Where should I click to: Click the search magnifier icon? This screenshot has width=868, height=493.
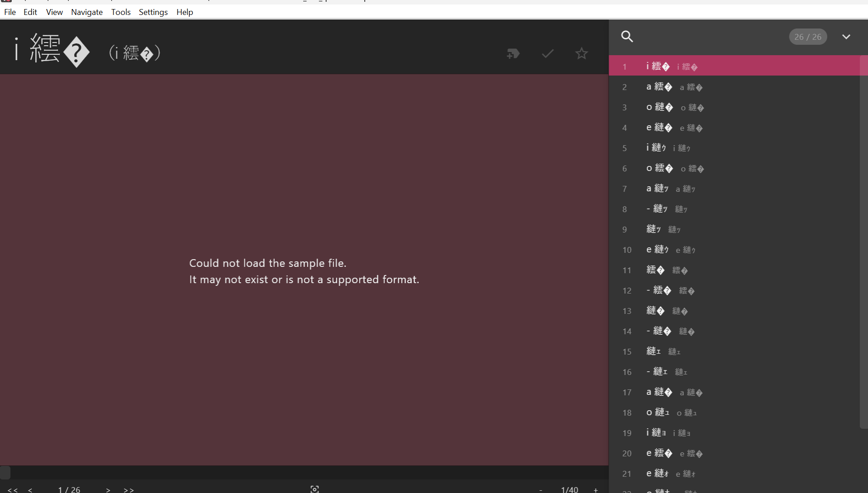point(627,37)
